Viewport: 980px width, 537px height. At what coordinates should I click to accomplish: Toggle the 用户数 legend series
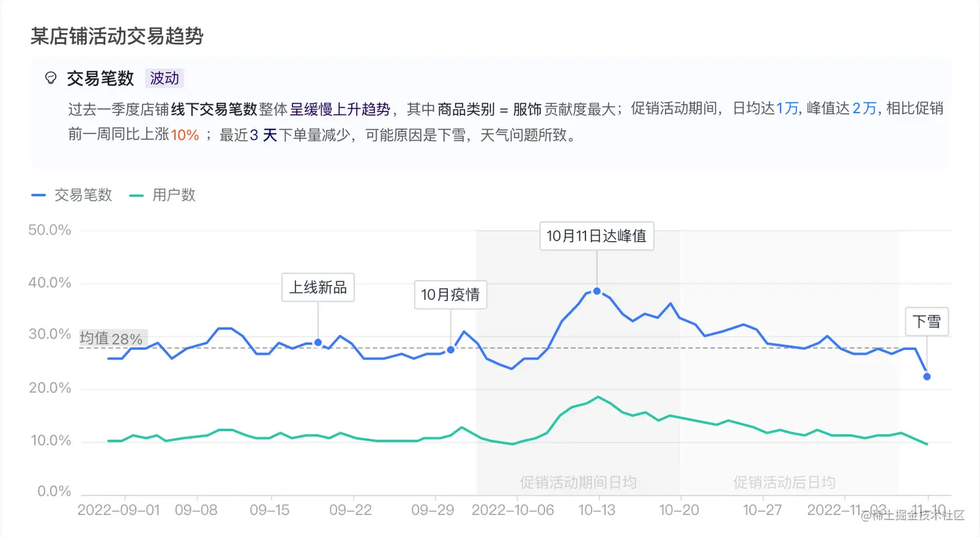click(162, 195)
